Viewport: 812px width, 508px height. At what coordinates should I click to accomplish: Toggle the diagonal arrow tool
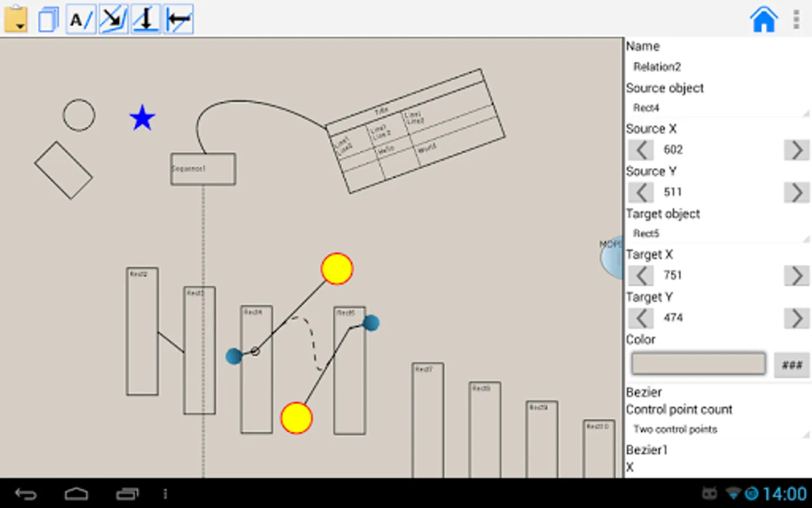(x=113, y=19)
